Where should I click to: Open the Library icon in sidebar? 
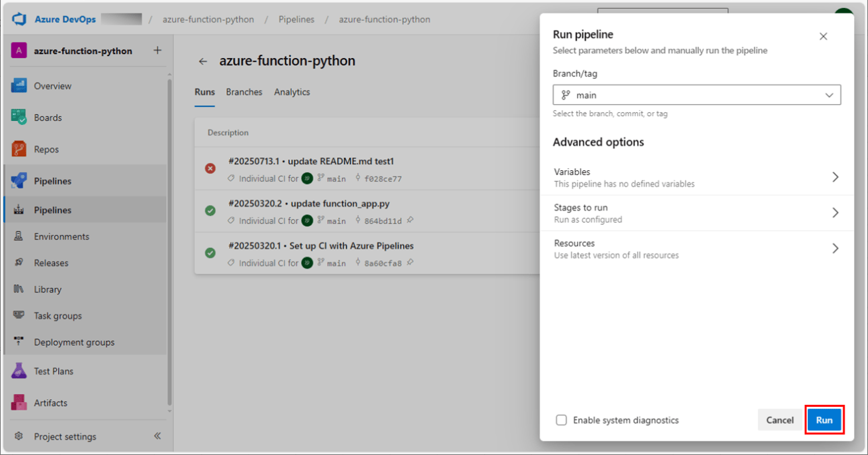click(19, 289)
